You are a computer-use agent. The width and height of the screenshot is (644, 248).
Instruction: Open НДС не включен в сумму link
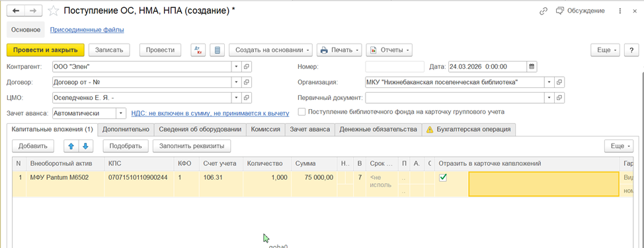(x=210, y=113)
